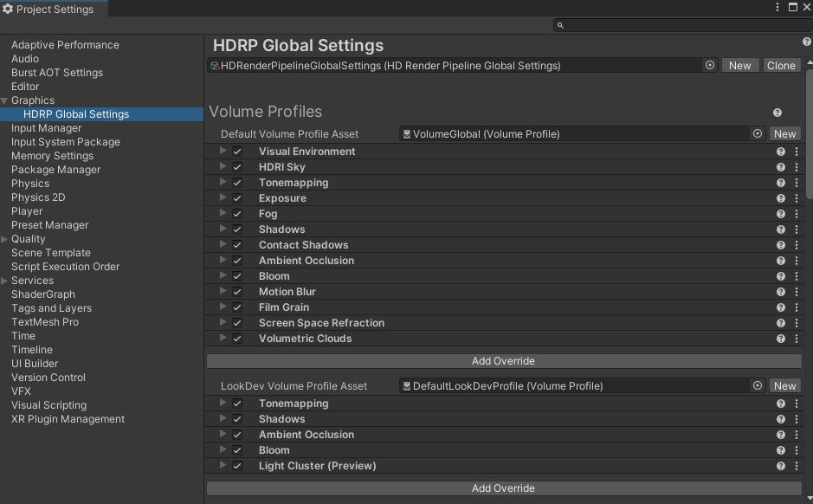Click object picker for Default Volume Profile Asset
This screenshot has height=504, width=813.
758,134
